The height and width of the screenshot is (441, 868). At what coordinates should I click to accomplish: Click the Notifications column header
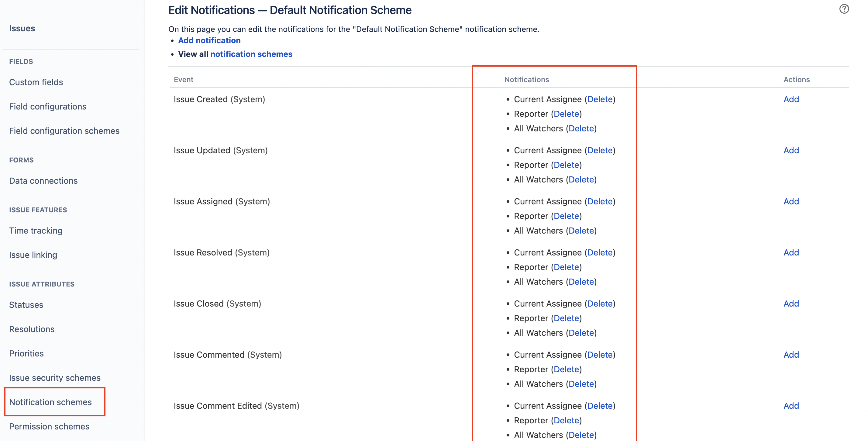pyautogui.click(x=527, y=80)
